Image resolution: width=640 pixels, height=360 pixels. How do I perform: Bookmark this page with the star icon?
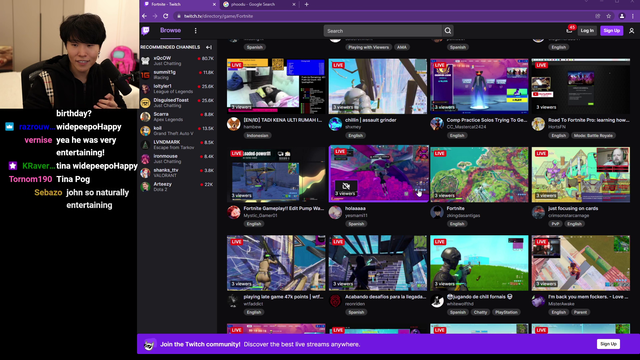pos(609,16)
